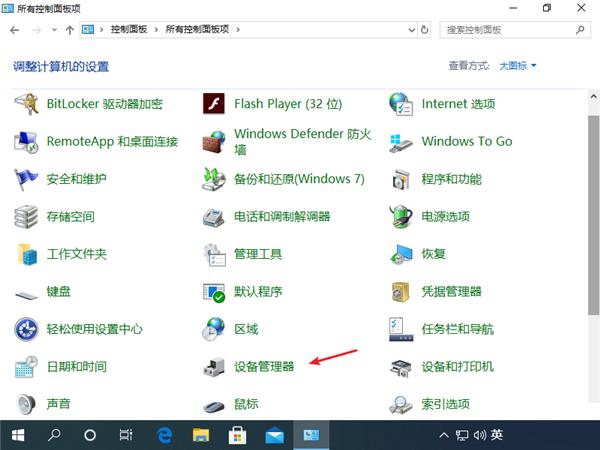Open the 备份和还原(Windows 7) icon
600x450 pixels.
point(214,179)
